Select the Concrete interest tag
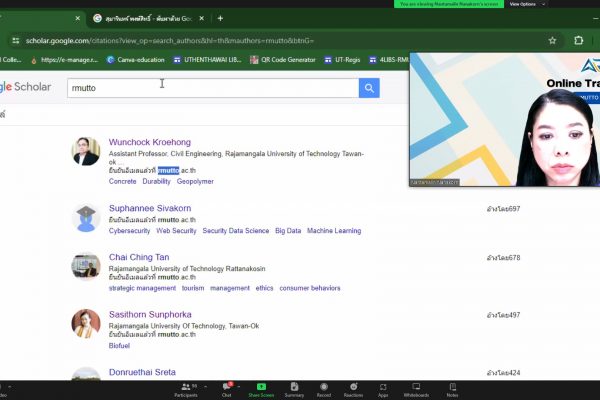The height and width of the screenshot is (400, 600). 122,181
